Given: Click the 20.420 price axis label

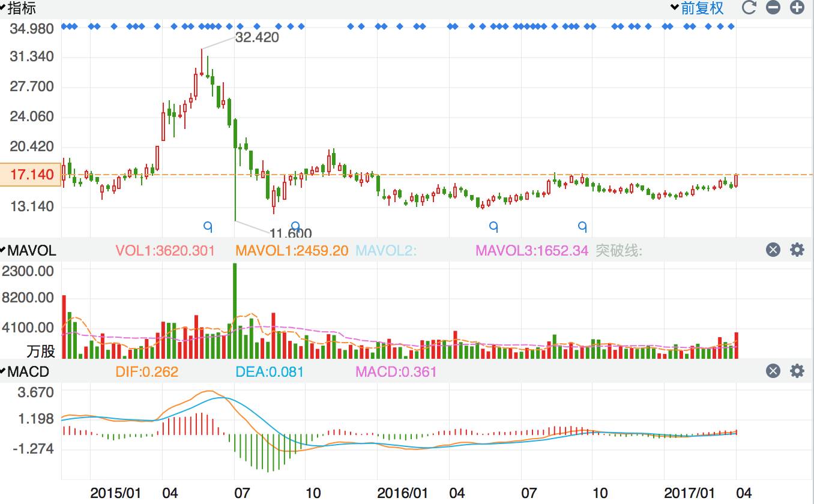Looking at the screenshot, I should pyautogui.click(x=32, y=146).
